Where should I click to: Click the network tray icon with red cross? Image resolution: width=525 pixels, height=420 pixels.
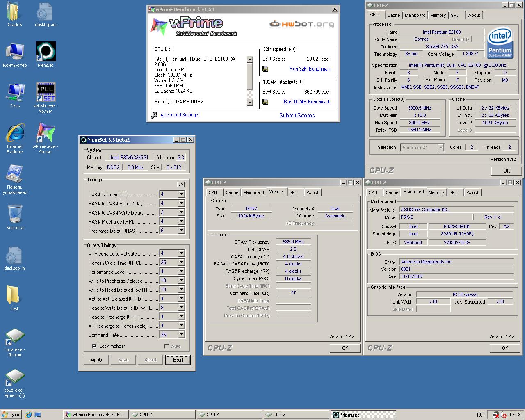click(x=496, y=415)
